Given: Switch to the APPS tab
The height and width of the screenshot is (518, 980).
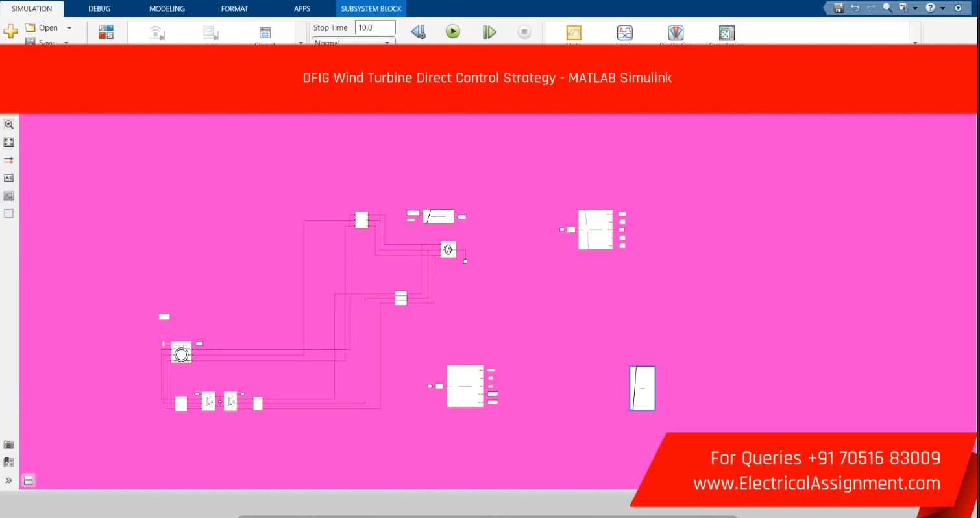Looking at the screenshot, I should pos(302,9).
